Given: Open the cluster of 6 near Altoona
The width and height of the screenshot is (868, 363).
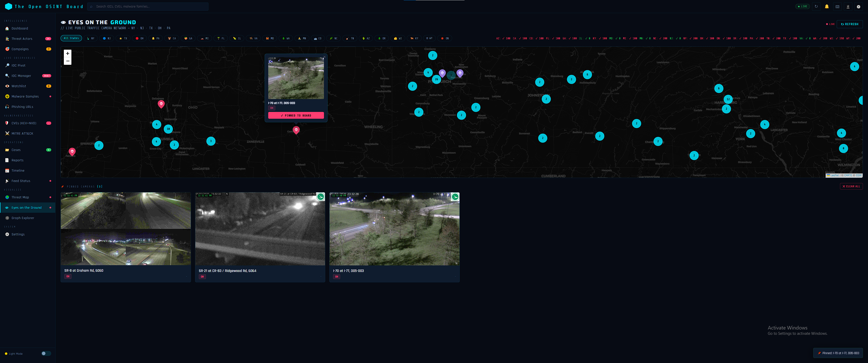Looking at the screenshot, I should pyautogui.click(x=587, y=75).
